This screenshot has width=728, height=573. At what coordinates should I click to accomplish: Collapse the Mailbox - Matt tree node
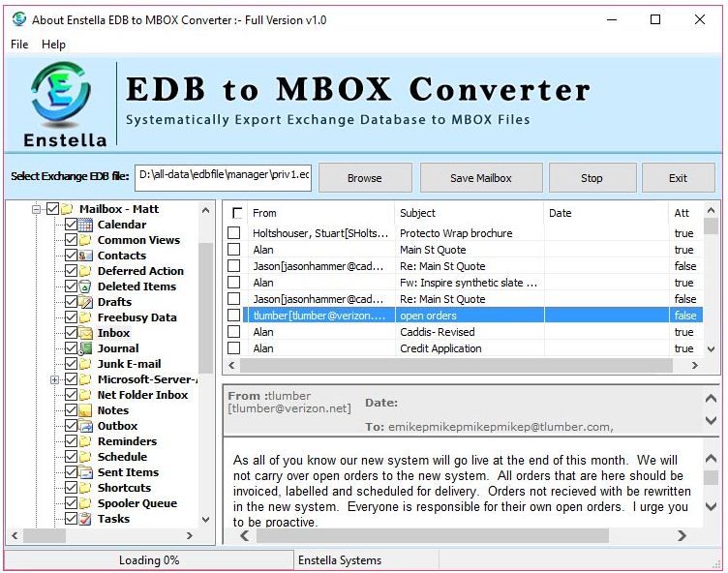pos(36,209)
